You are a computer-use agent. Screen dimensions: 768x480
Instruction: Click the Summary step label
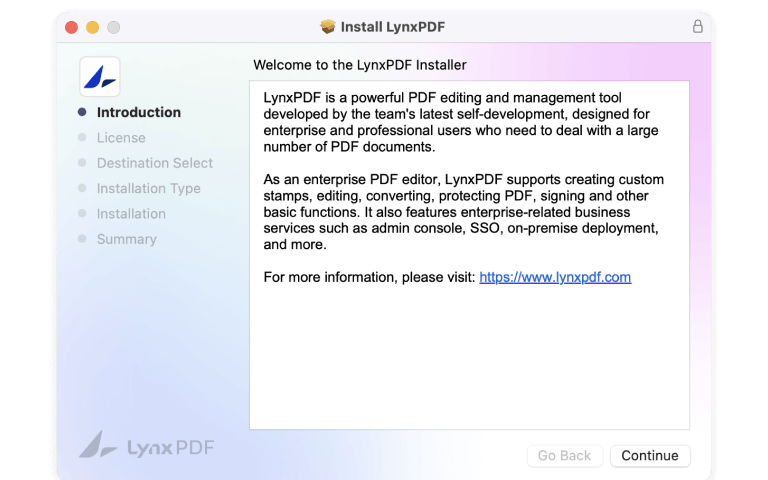(x=126, y=239)
